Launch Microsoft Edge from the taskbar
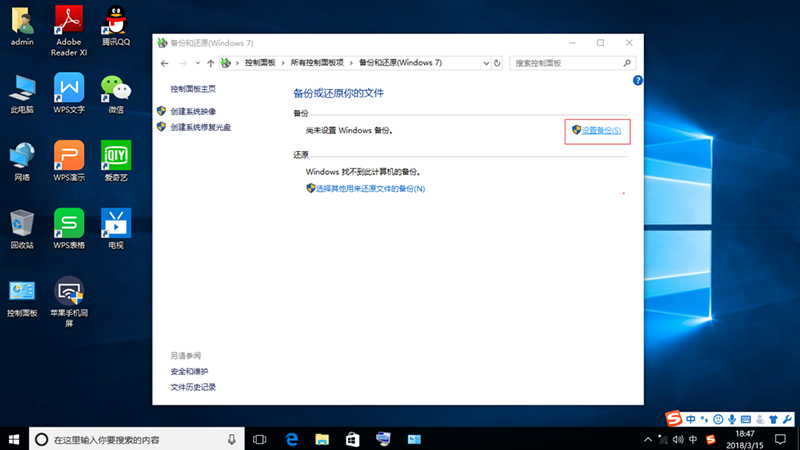This screenshot has height=450, width=800. [291, 439]
